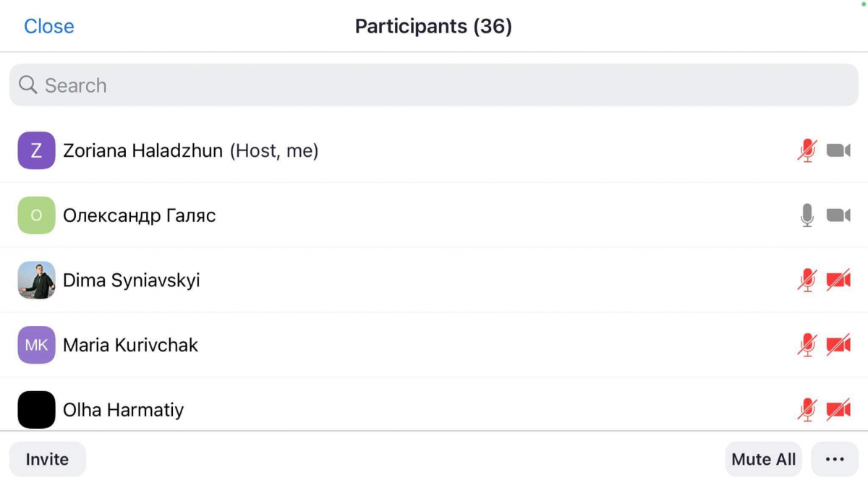Click Maria Kurivchak's disabled video icon
The width and height of the screenshot is (868, 488).
(x=838, y=345)
